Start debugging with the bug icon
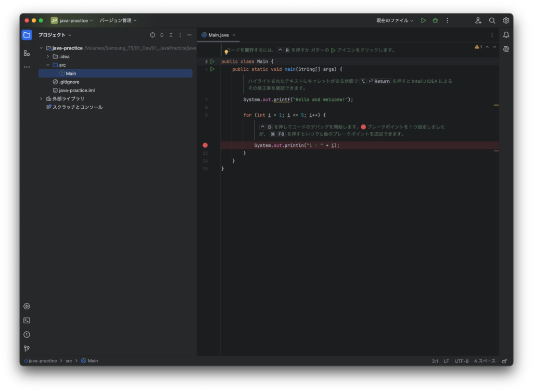 coord(435,20)
